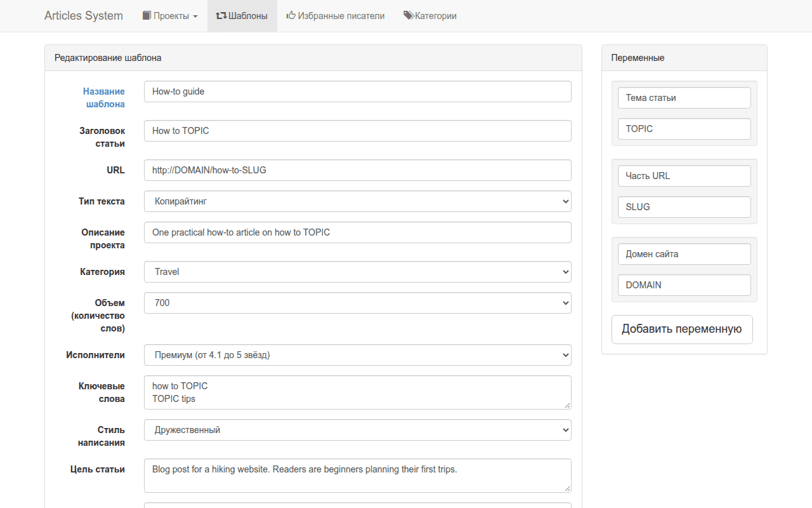812x508 pixels.
Task: Switch to the Шаблоны tab
Action: [242, 16]
